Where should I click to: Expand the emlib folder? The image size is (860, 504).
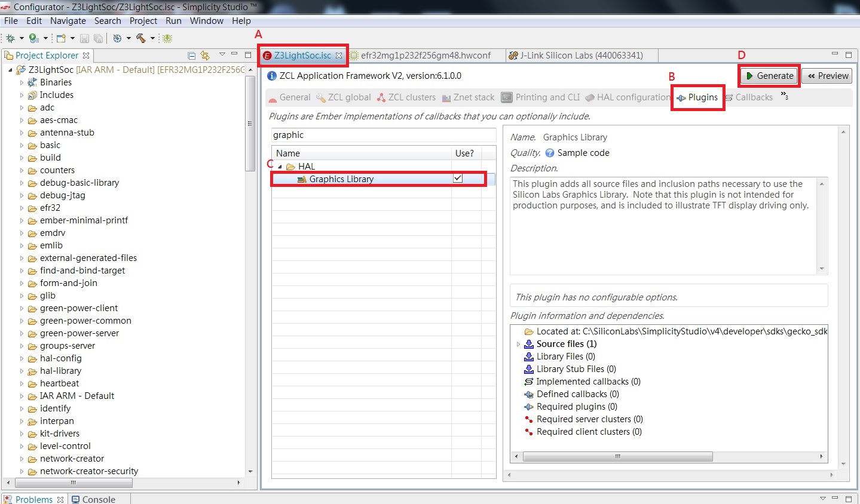click(x=22, y=245)
